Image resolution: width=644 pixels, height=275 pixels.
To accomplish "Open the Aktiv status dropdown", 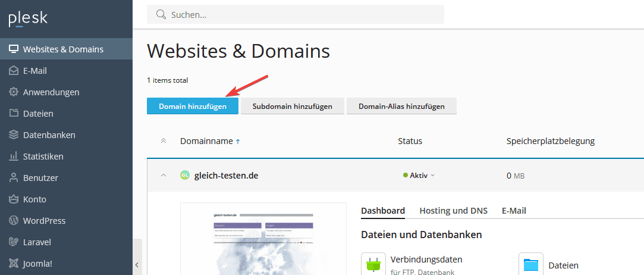I will tap(419, 176).
